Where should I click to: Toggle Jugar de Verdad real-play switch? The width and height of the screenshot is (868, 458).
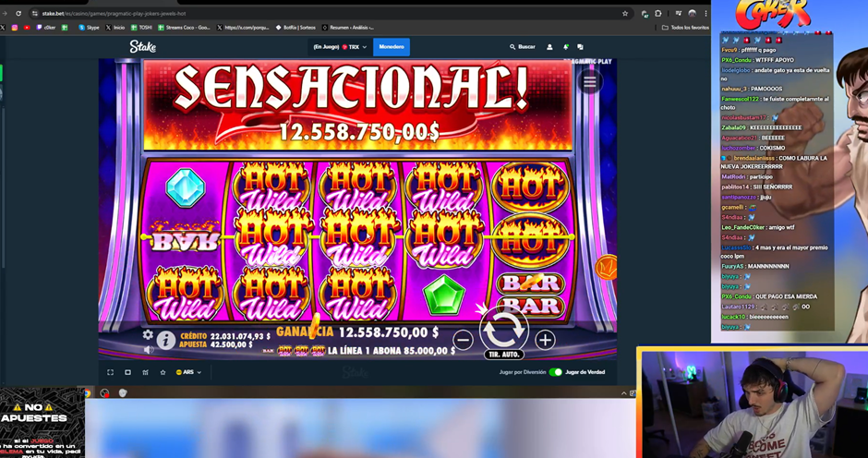tap(555, 372)
